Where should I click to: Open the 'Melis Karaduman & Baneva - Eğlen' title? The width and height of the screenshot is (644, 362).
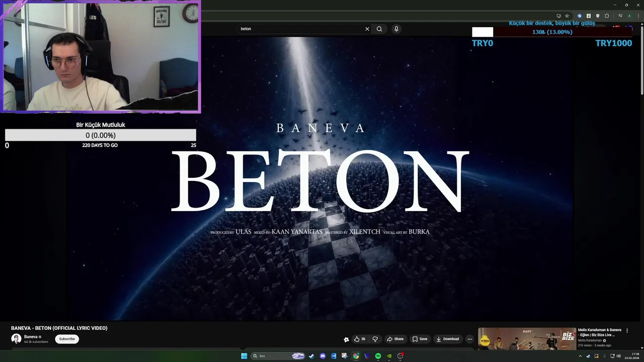(x=600, y=332)
